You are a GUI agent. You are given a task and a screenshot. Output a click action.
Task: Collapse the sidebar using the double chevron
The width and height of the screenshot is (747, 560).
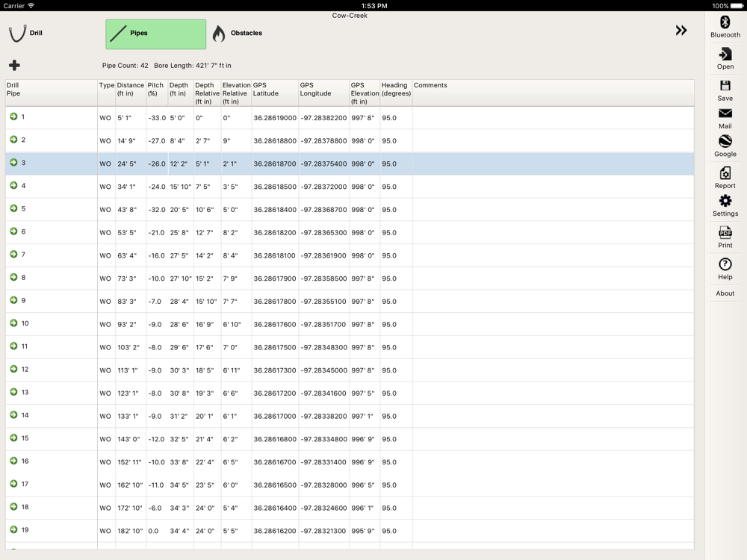tap(681, 31)
